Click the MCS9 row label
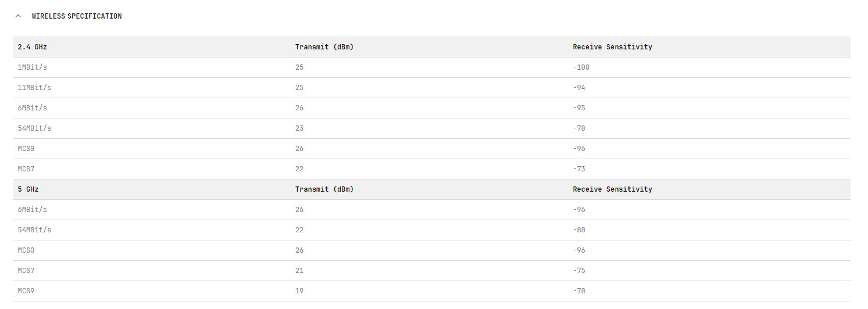This screenshot has height=309, width=868. (x=26, y=291)
